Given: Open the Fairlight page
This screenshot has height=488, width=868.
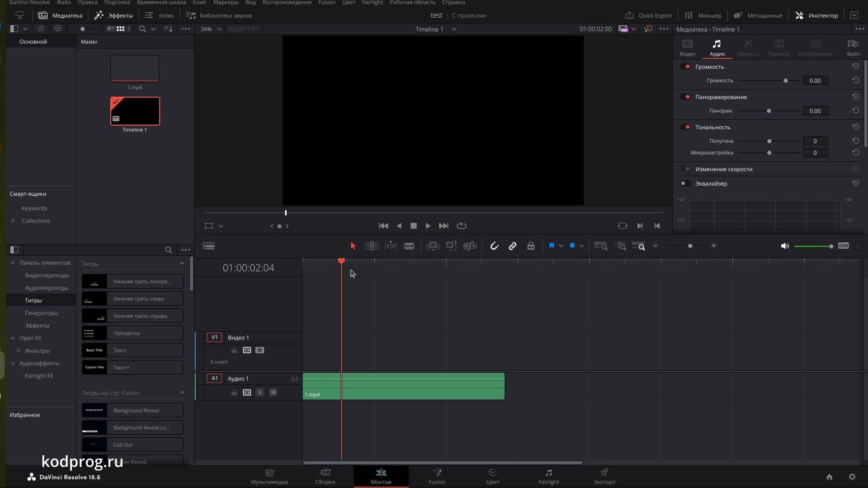Looking at the screenshot, I should point(548,477).
